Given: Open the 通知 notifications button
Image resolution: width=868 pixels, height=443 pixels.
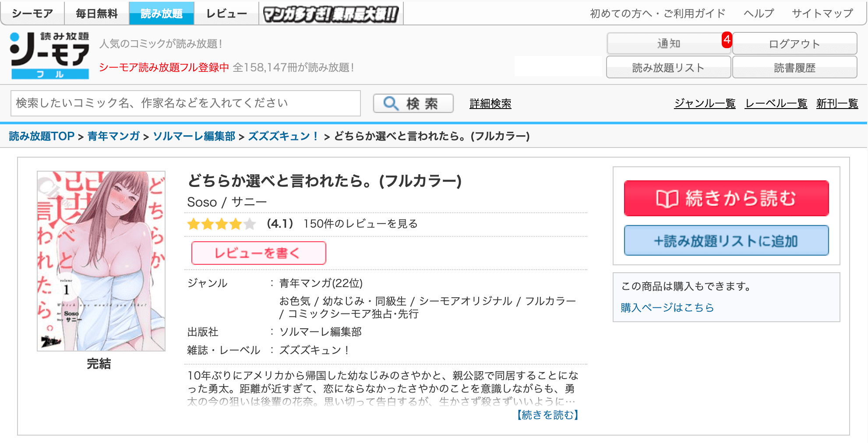Looking at the screenshot, I should click(x=669, y=44).
